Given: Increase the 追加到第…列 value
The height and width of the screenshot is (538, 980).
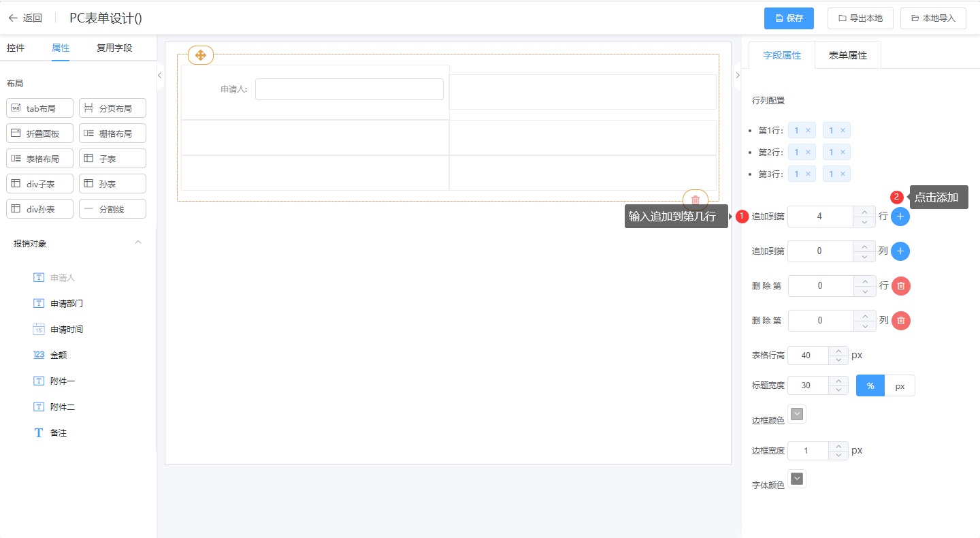Looking at the screenshot, I should coord(864,246).
